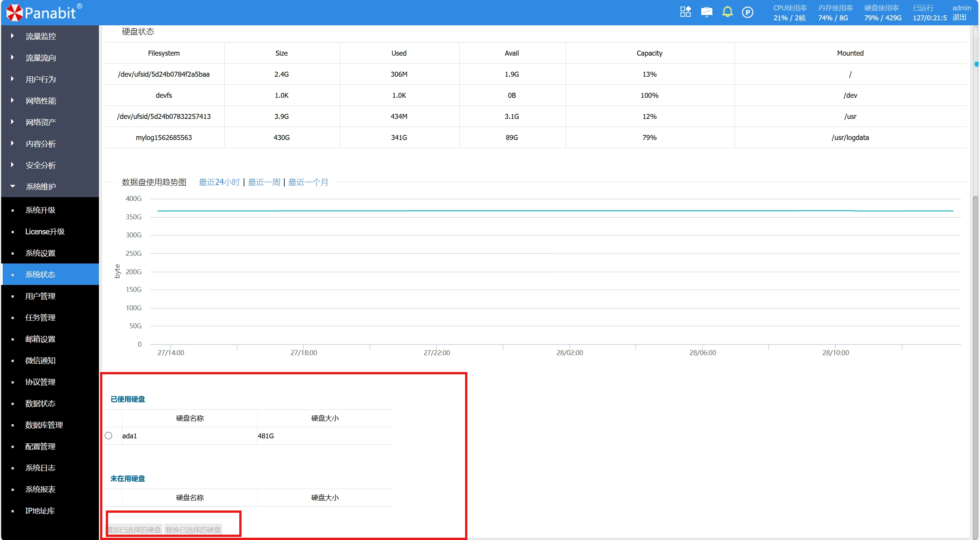Image resolution: width=980 pixels, height=540 pixels.
Task: Click 替换已选择的硬盘 button
Action: [193, 530]
